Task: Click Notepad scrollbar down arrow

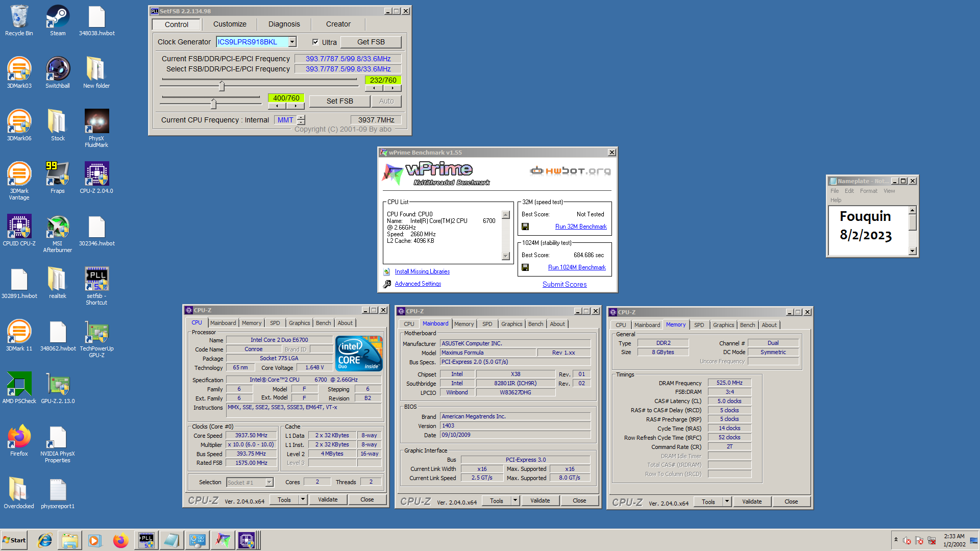Action: [913, 251]
